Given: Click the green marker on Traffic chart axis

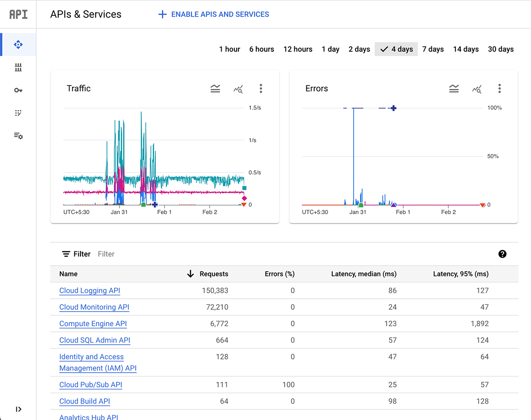Looking at the screenshot, I should point(143,204).
